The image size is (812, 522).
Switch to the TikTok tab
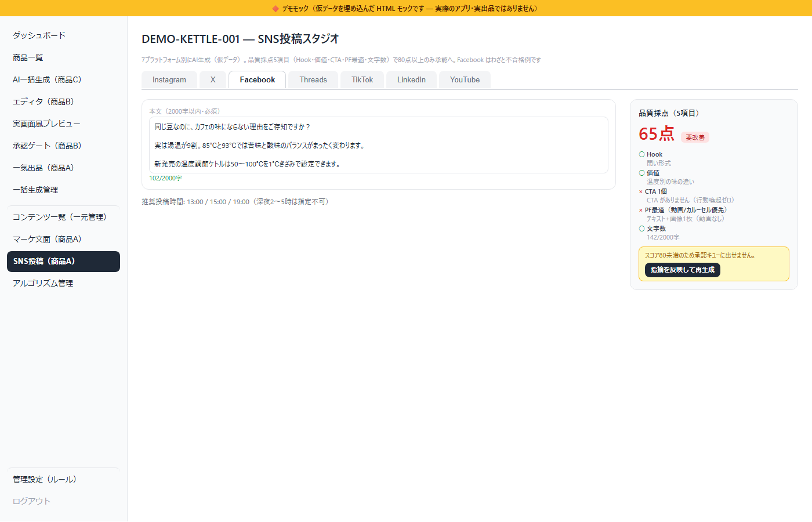pyautogui.click(x=362, y=80)
